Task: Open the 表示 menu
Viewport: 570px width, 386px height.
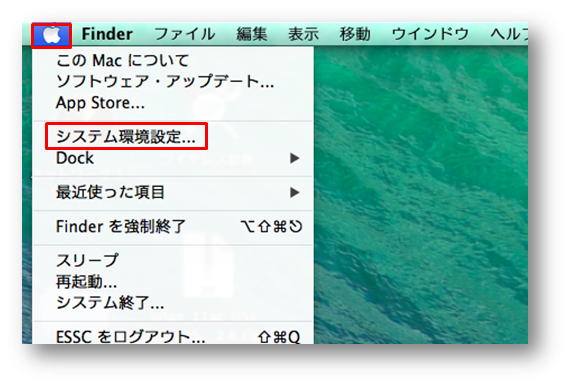Action: point(304,34)
